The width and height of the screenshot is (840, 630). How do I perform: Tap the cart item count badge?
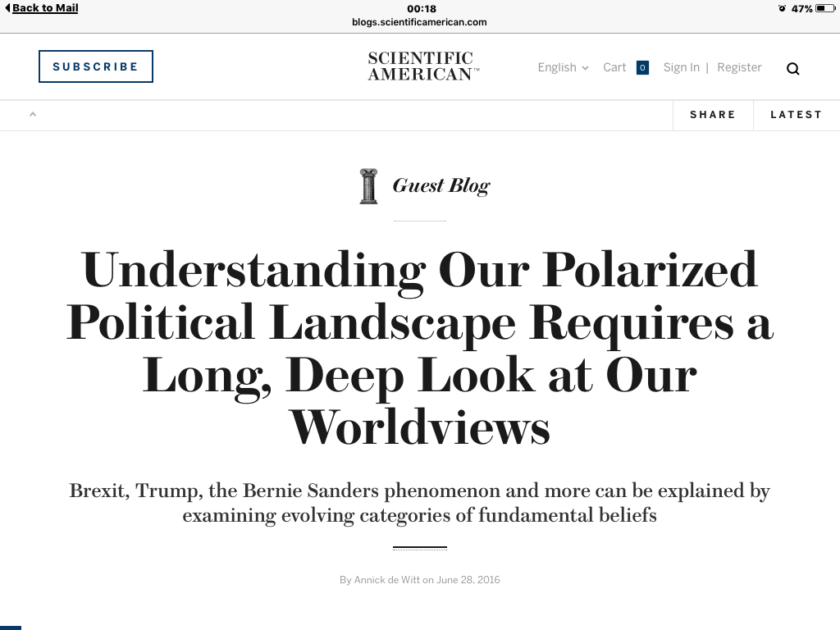tap(642, 67)
